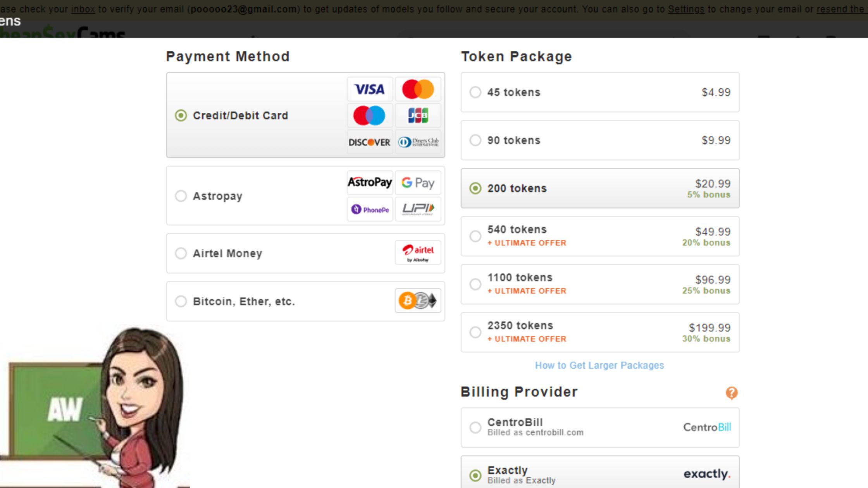Open the Billing Provider help question icon
This screenshot has height=488, width=868.
[732, 393]
